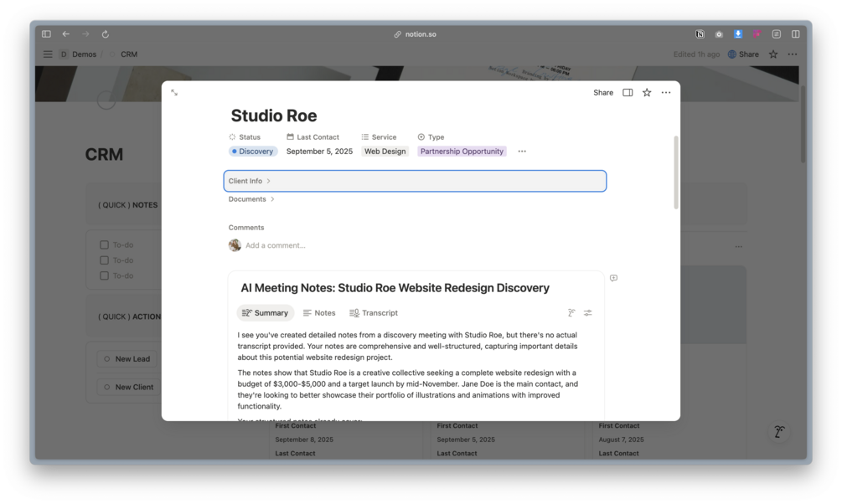Favorite the CRM page with top bar star
Screen dimensions: 842x504
[773, 54]
